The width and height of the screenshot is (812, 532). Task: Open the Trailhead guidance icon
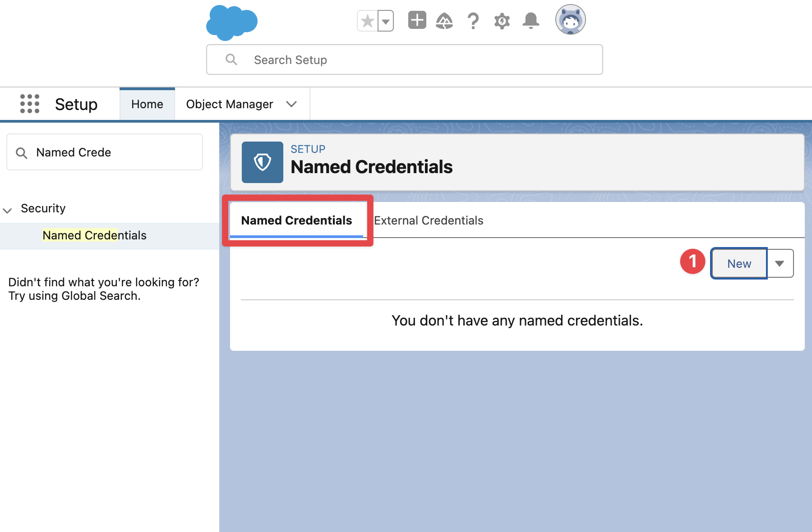445,20
